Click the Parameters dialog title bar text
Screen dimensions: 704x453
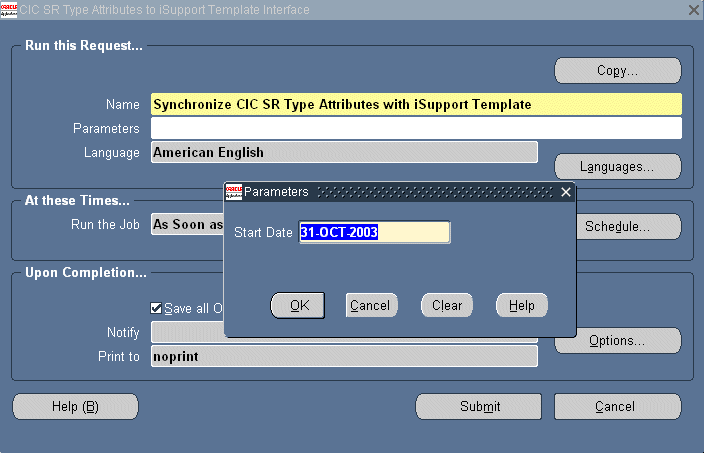click(x=276, y=192)
